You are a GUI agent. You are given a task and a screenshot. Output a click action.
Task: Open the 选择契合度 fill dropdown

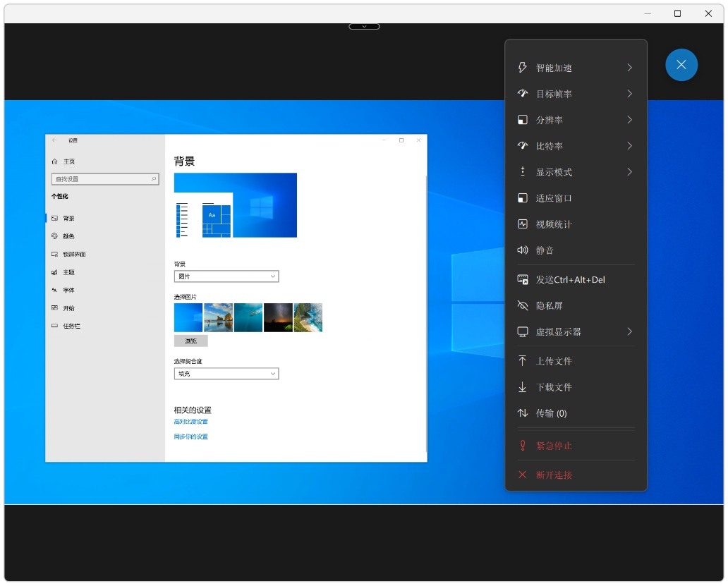(226, 374)
